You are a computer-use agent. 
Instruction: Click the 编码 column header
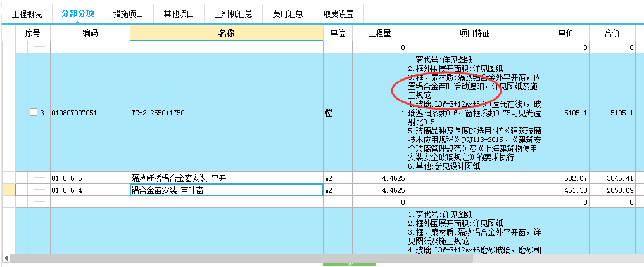pyautogui.click(x=90, y=34)
